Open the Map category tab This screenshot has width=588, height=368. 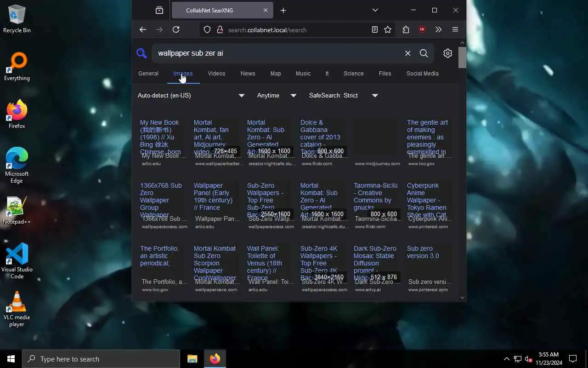click(276, 74)
